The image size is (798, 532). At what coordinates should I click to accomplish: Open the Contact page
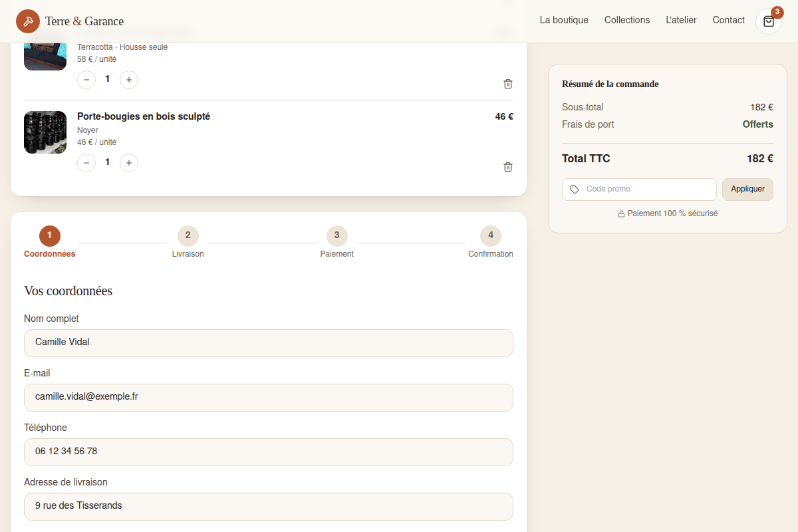click(x=728, y=20)
